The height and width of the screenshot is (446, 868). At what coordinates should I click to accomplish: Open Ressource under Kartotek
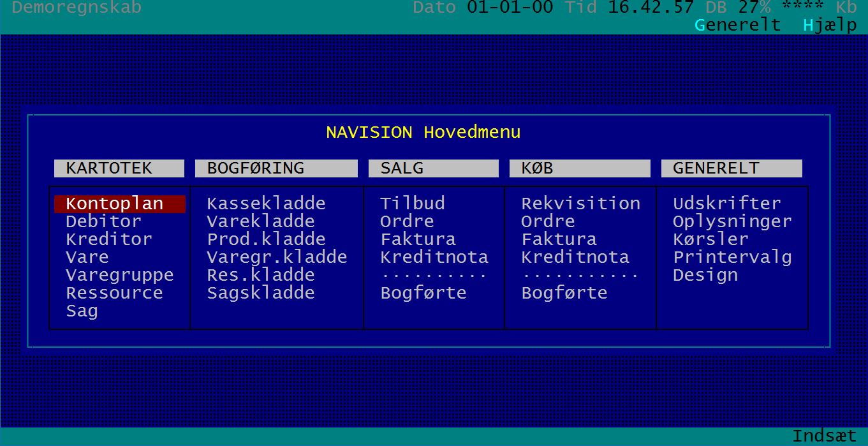[x=114, y=294]
